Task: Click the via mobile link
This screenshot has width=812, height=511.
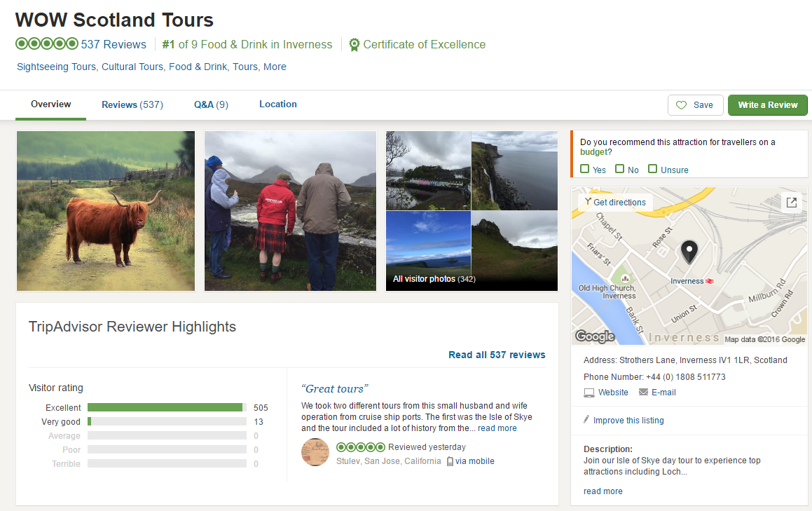Action: pyautogui.click(x=475, y=461)
